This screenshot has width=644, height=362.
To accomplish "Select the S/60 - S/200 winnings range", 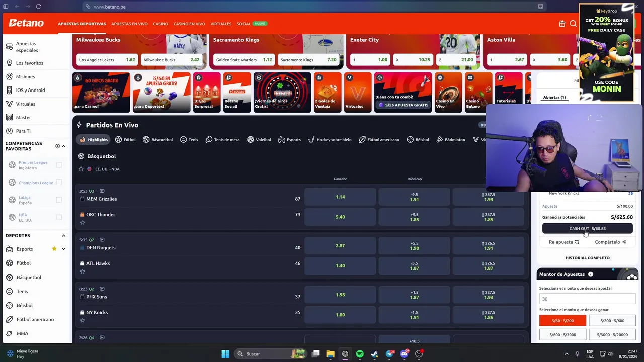I will pyautogui.click(x=562, y=321).
